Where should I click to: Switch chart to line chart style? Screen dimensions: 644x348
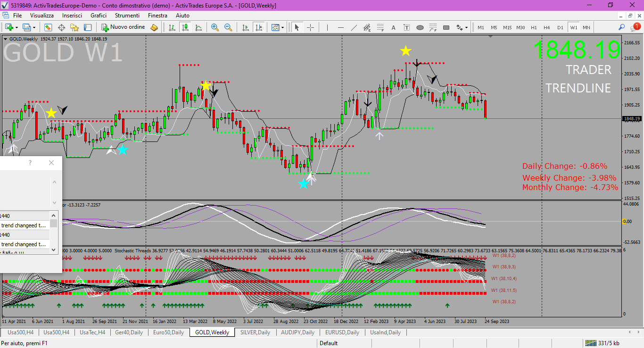click(x=198, y=27)
